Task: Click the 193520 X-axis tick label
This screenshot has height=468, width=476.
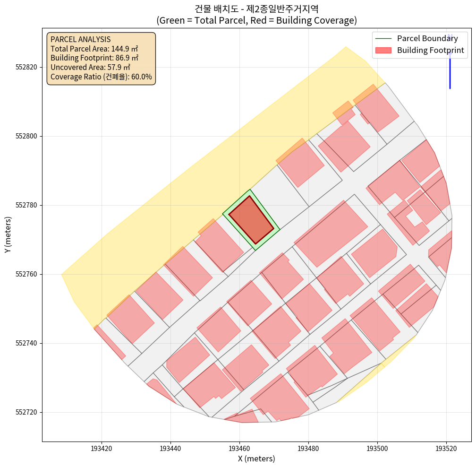Action: (446, 447)
